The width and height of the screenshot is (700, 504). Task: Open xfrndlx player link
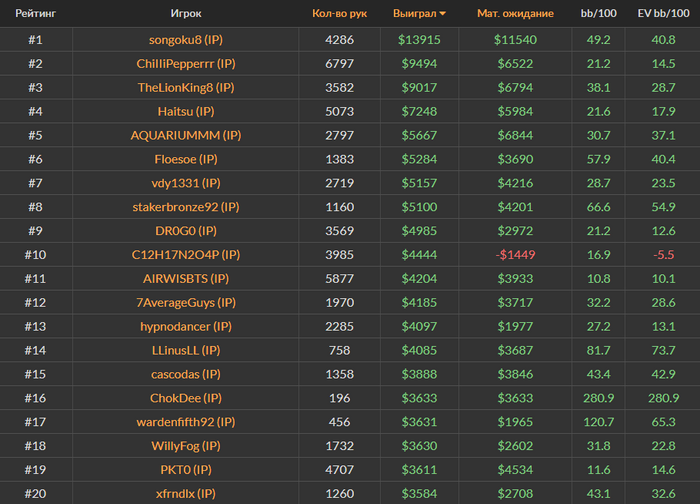click(x=185, y=493)
